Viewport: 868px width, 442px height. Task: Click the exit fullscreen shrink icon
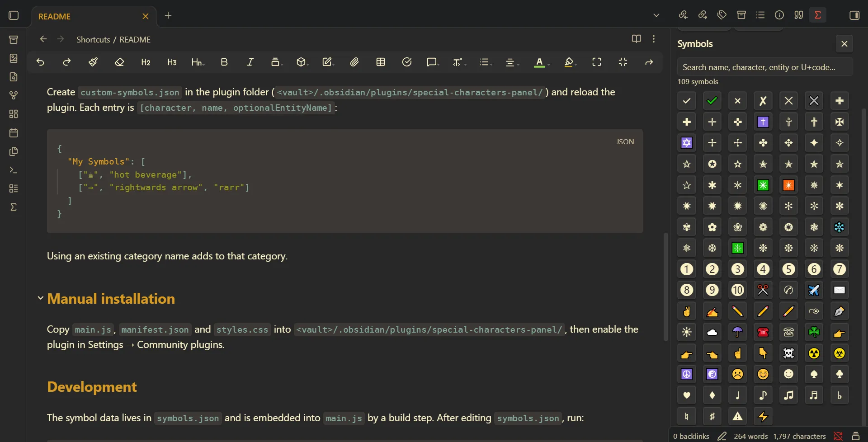point(623,62)
